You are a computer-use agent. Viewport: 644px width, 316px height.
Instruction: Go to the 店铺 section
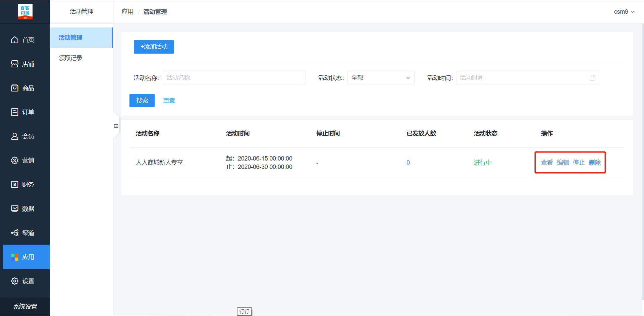(25, 64)
